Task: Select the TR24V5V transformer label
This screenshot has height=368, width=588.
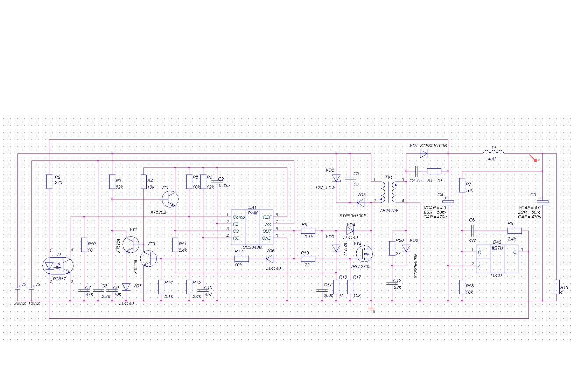Action: click(x=389, y=211)
